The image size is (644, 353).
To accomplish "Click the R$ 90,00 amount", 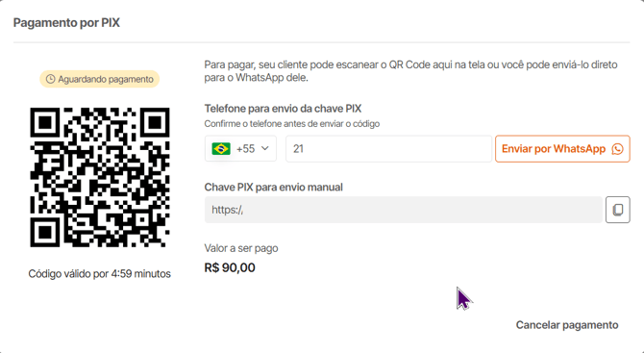I will (230, 267).
